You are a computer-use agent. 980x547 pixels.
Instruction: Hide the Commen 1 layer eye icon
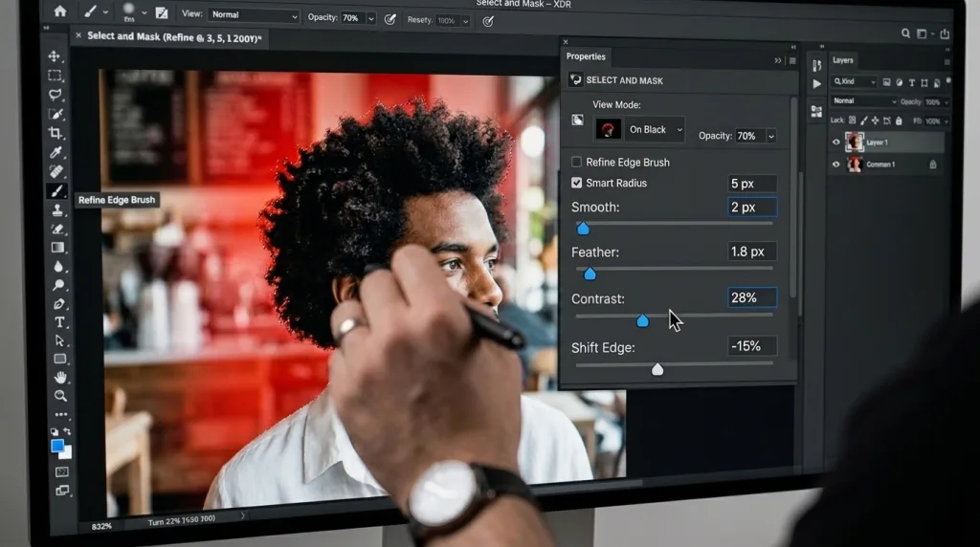coord(836,164)
